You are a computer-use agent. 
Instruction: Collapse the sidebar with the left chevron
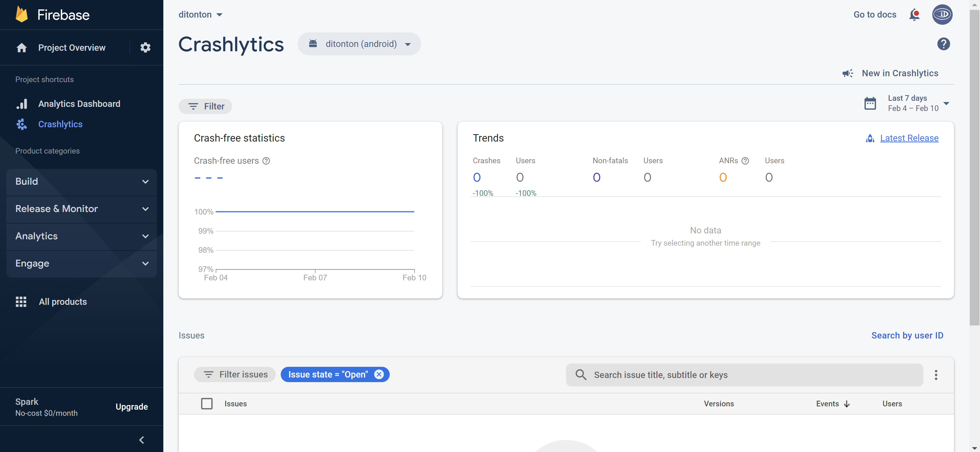click(142, 440)
